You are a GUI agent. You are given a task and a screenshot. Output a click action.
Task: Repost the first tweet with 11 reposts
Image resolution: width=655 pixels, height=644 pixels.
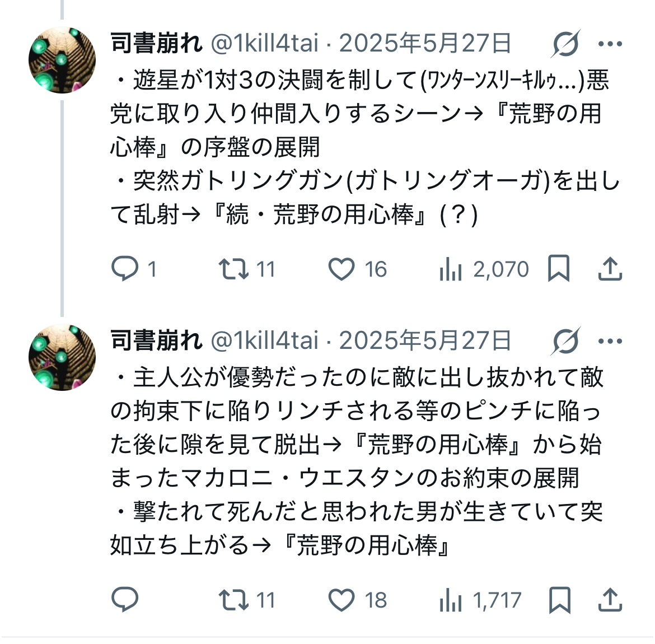[x=234, y=269]
